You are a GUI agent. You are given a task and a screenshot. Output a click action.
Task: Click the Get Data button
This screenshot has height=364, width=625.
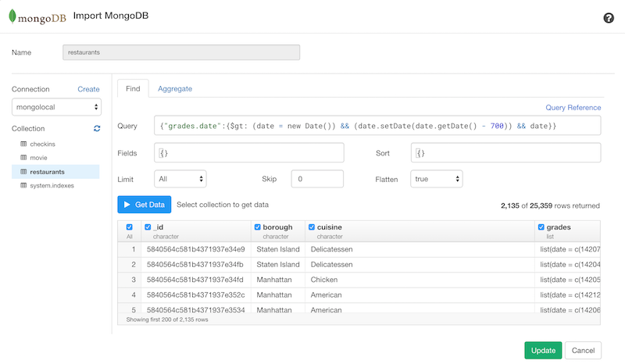(x=145, y=205)
